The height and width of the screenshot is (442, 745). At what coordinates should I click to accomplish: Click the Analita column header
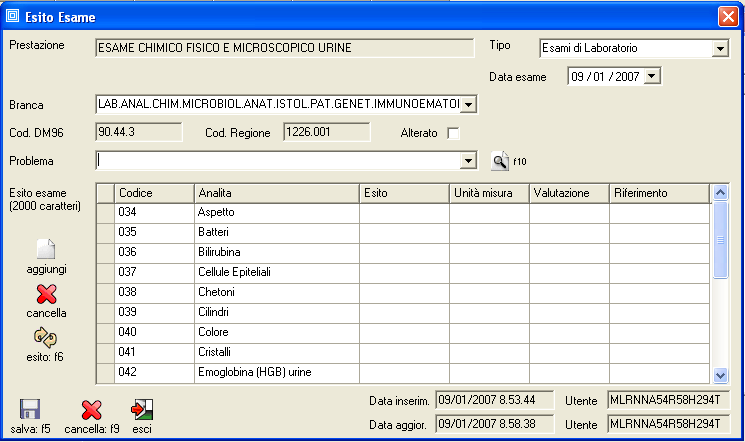pyautogui.click(x=276, y=192)
